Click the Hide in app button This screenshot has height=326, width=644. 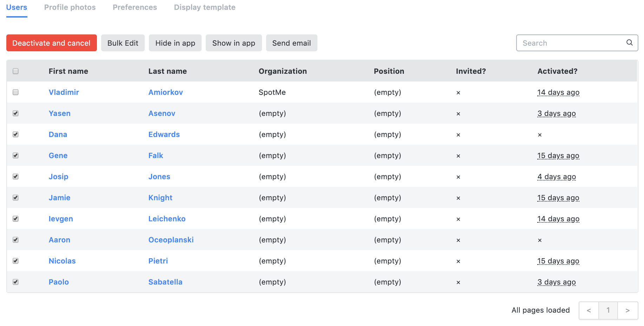175,43
